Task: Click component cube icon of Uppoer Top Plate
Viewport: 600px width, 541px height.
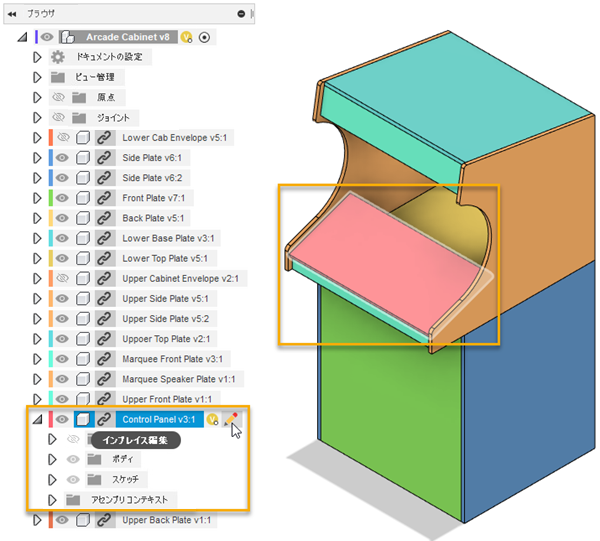Action: (x=83, y=339)
